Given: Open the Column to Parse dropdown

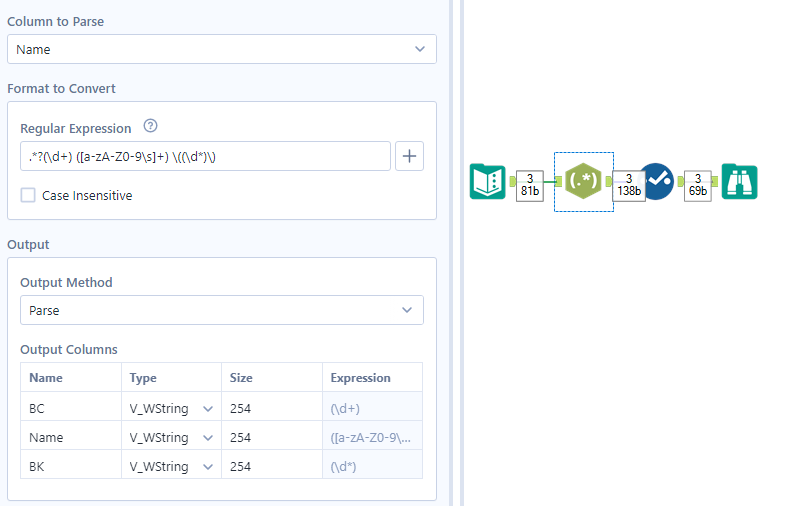Looking at the screenshot, I should click(x=221, y=49).
